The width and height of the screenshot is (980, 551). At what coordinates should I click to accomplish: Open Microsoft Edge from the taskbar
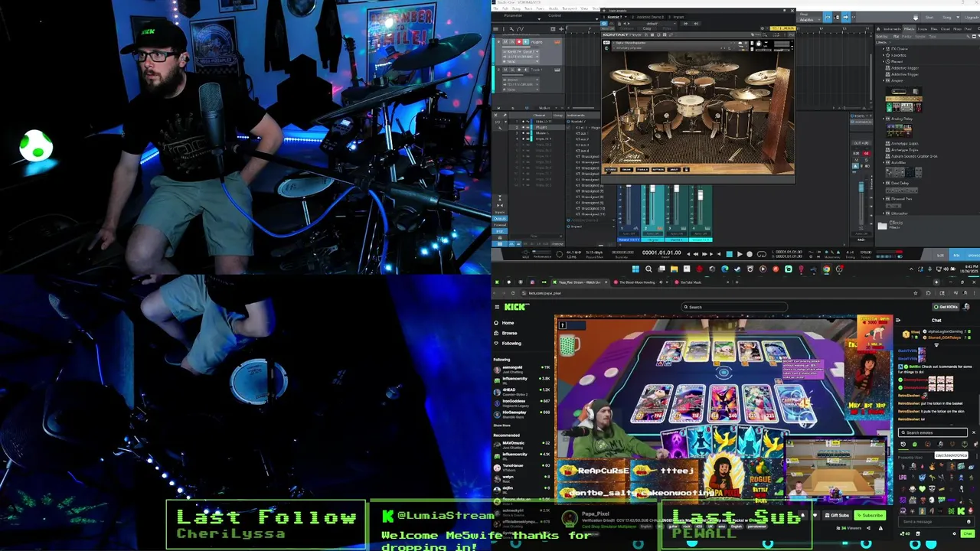click(x=724, y=269)
